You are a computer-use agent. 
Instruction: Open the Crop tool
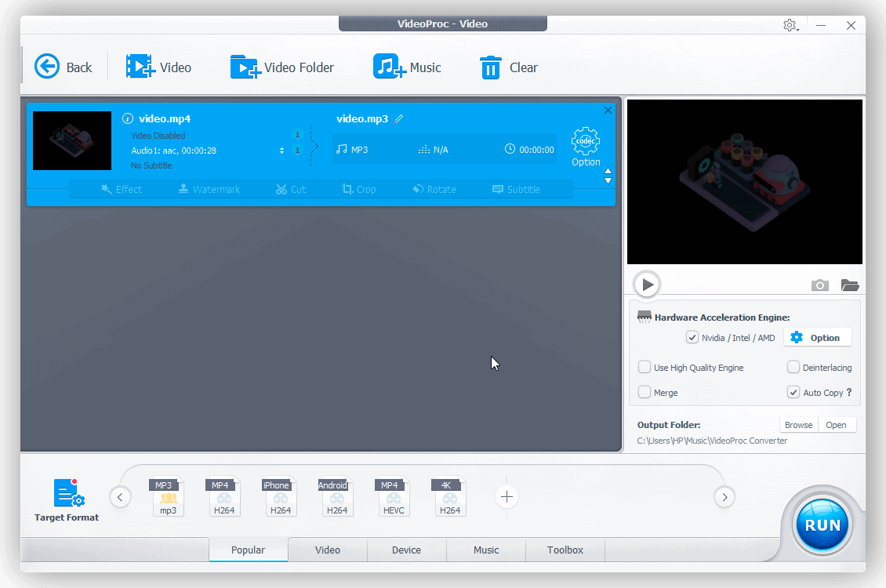pos(359,189)
